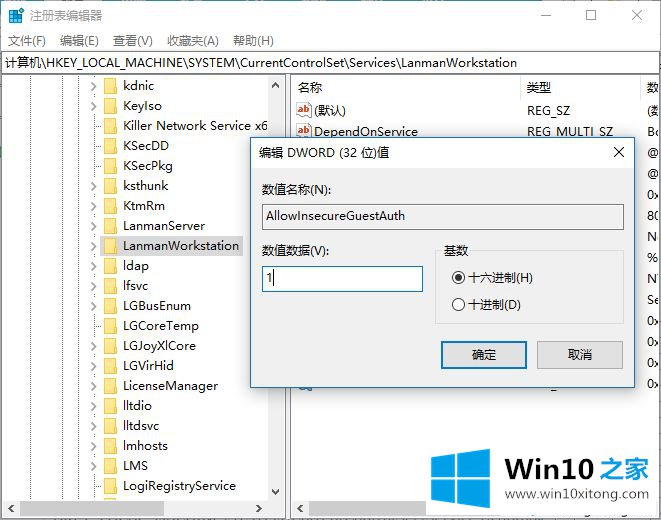Image resolution: width=661 pixels, height=520 pixels.
Task: Click the KSecPkg folder icon
Action: (x=110, y=166)
